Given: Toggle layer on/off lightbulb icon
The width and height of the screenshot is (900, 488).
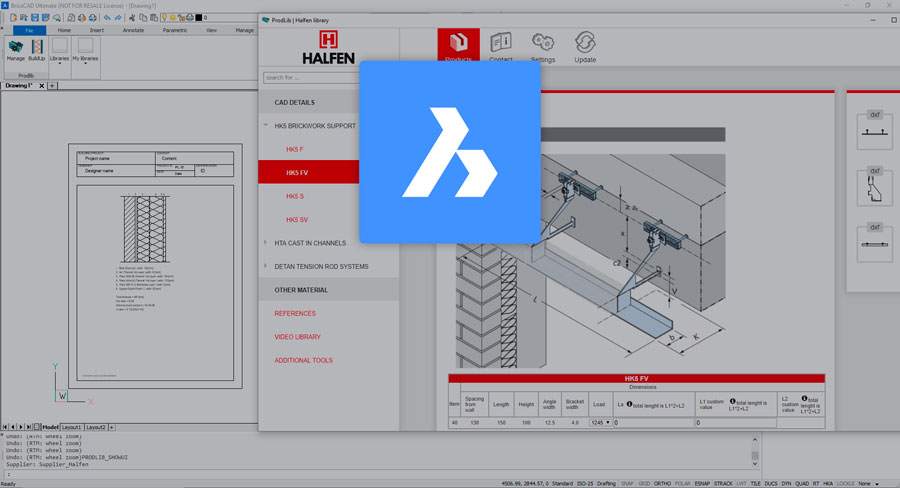Looking at the screenshot, I should pyautogui.click(x=164, y=18).
